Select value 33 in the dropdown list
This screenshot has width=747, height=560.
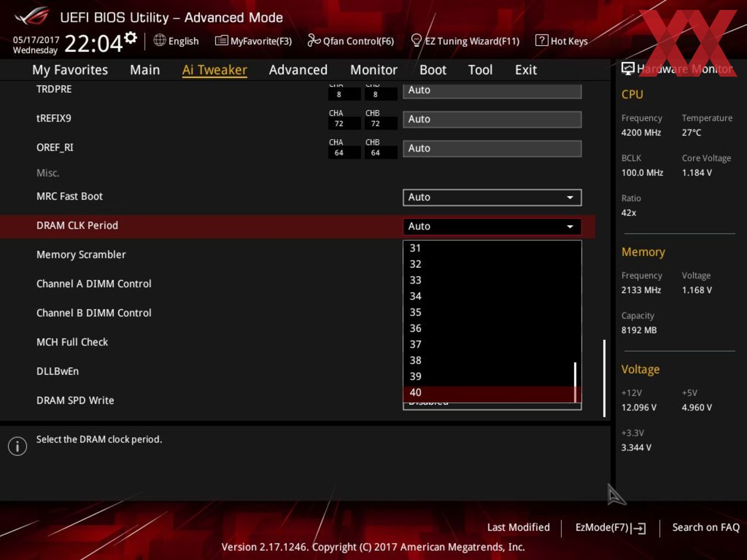[489, 280]
